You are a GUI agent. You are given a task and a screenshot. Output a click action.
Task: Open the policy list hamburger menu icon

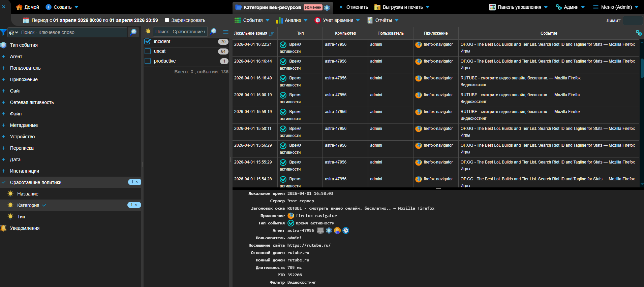tap(226, 32)
